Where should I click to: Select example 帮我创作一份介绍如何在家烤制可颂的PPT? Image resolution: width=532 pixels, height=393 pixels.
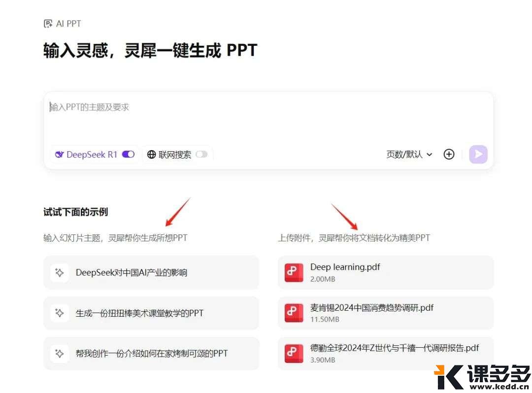151,353
